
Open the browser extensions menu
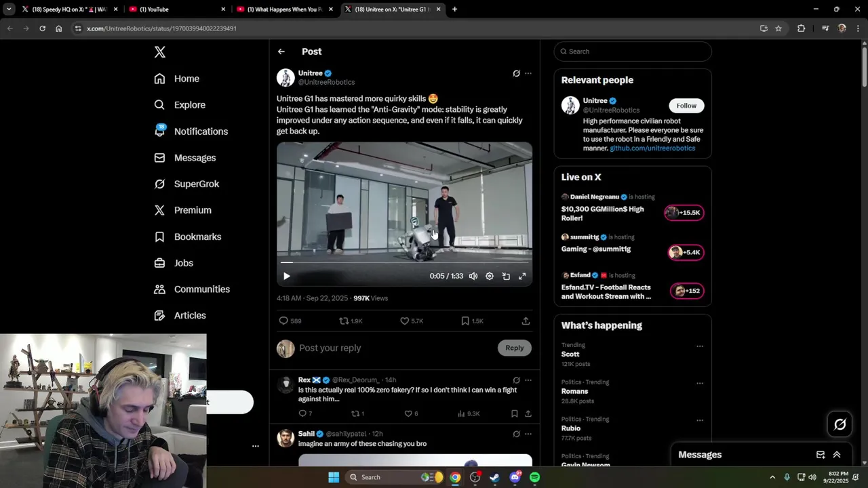[801, 28]
